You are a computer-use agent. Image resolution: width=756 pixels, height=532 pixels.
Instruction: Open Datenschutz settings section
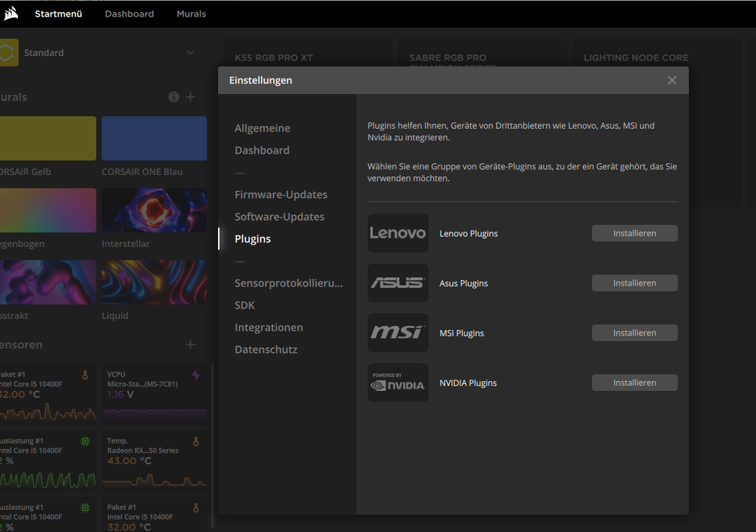coord(266,350)
